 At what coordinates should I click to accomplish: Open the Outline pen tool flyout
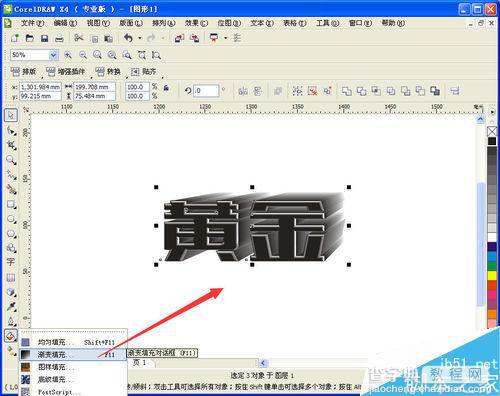[11, 321]
